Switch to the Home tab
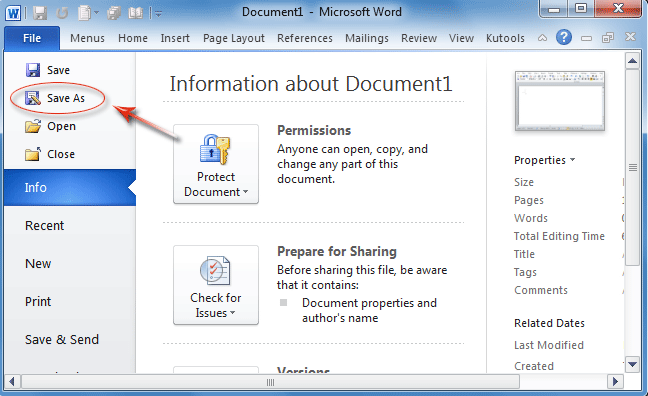 click(x=133, y=38)
